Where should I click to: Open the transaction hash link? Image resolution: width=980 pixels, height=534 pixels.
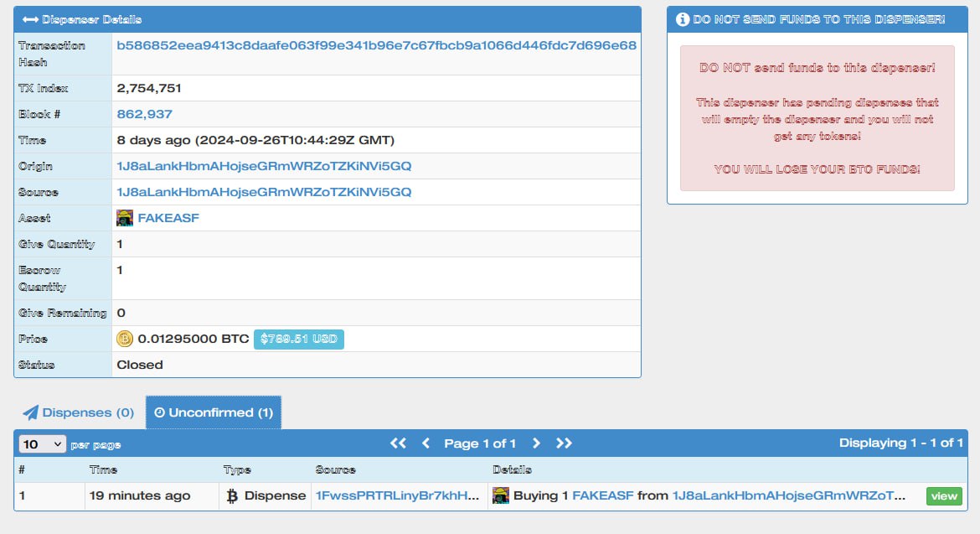376,45
